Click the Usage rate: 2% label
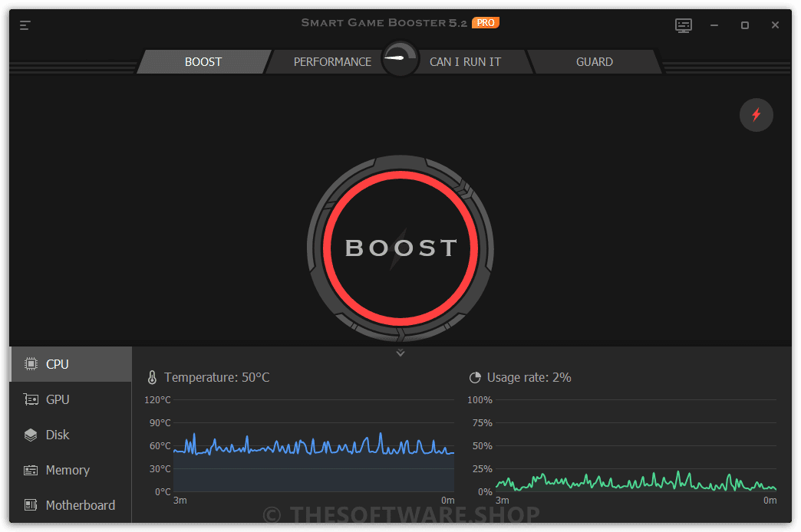Viewport: 801px width, 532px height. click(x=529, y=377)
